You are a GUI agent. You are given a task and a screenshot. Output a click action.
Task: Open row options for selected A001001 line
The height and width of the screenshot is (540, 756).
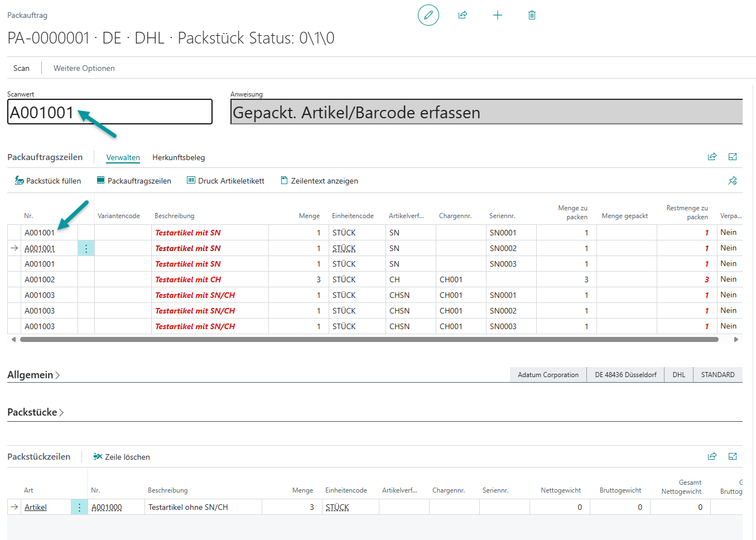[x=86, y=248]
